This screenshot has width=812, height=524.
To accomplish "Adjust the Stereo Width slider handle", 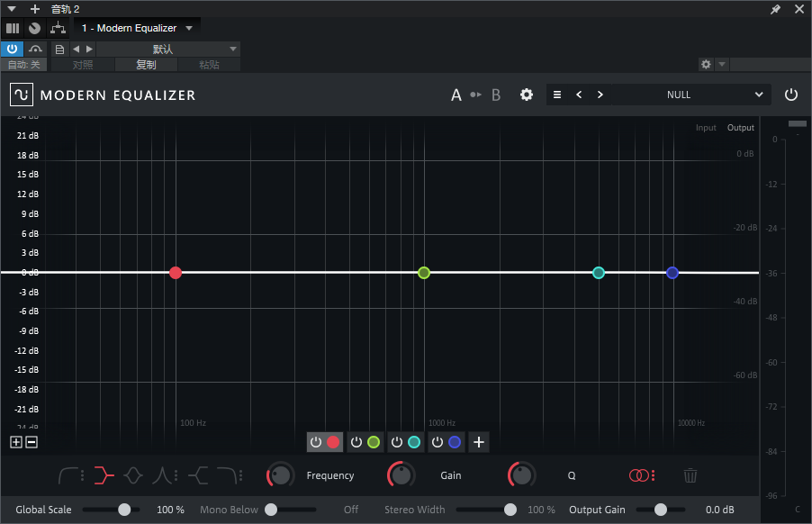I will 510,510.
